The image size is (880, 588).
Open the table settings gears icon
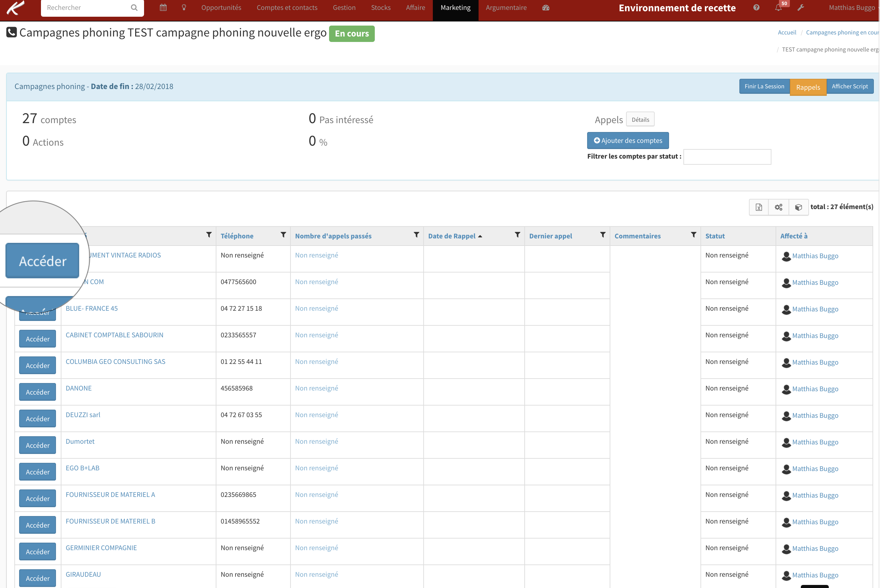click(778, 207)
